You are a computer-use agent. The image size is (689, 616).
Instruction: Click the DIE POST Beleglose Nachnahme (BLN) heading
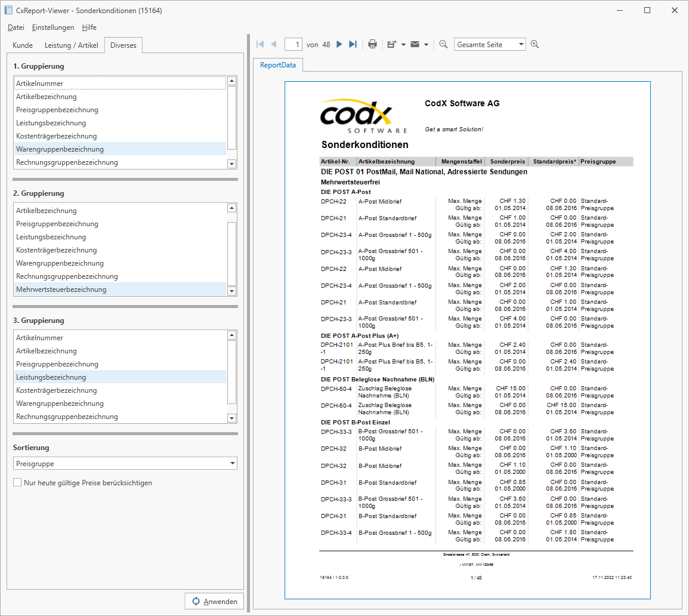coord(378,379)
